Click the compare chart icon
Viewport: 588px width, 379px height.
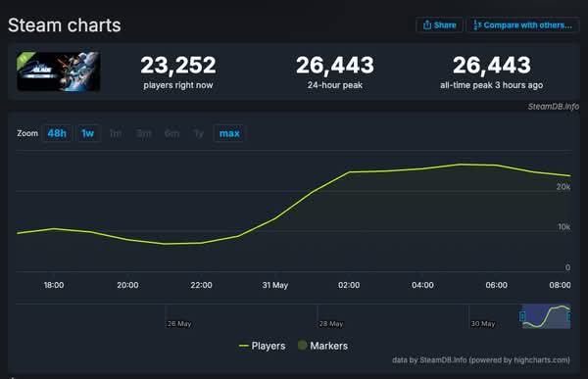coord(476,24)
